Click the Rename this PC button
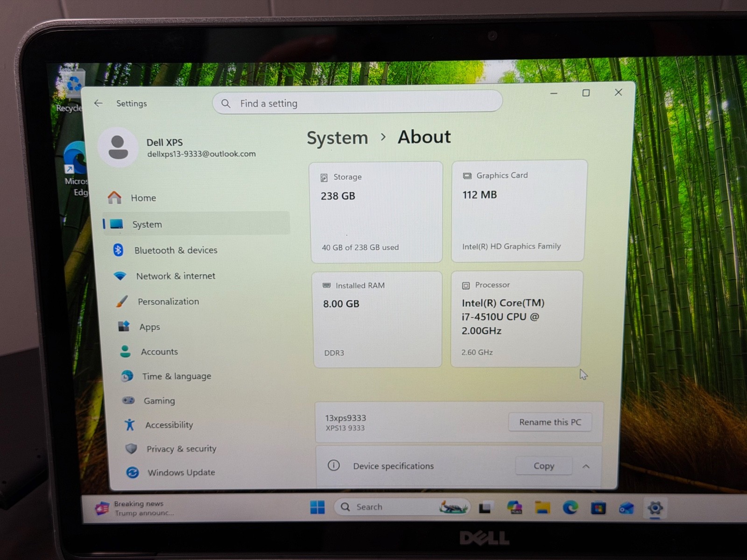Viewport: 747px width, 560px height. (550, 422)
